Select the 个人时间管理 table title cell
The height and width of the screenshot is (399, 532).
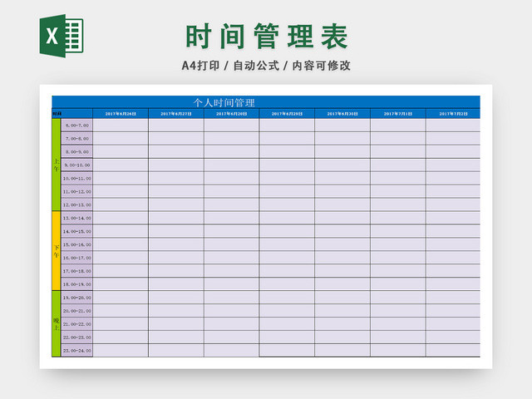pos(266,102)
